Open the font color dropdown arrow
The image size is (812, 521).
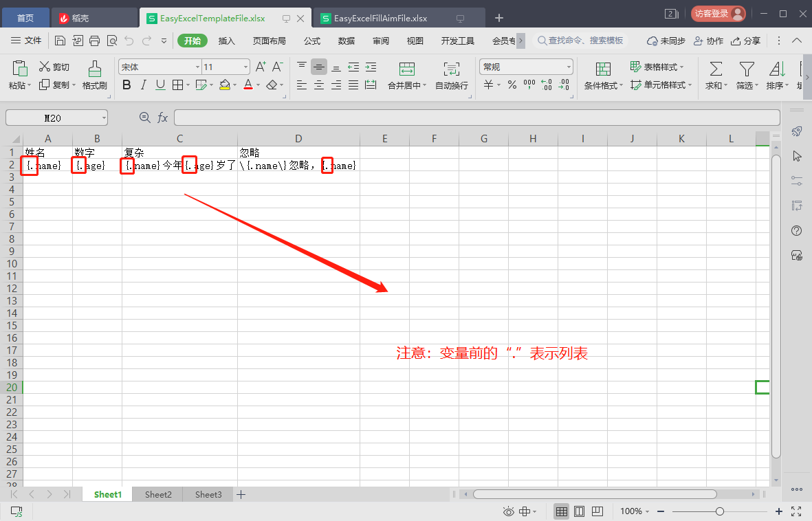click(257, 85)
